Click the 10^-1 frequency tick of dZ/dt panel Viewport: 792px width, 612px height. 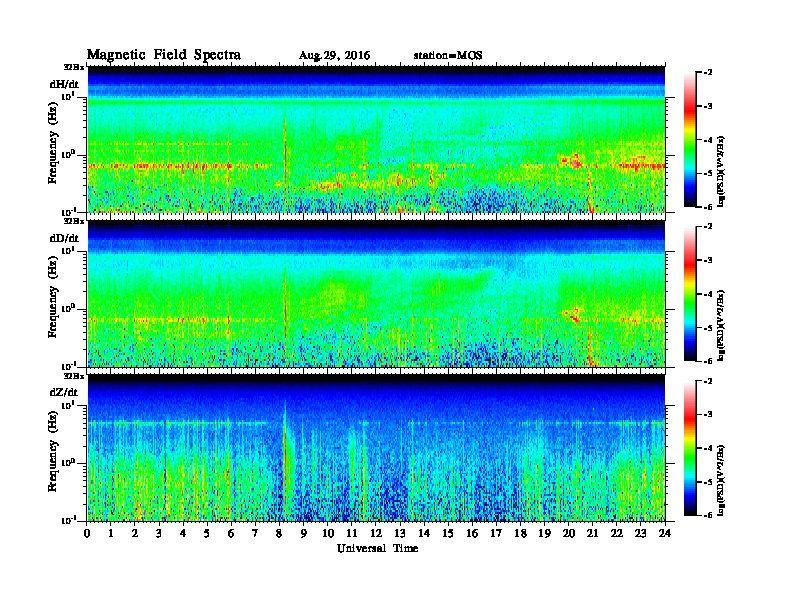tap(68, 520)
